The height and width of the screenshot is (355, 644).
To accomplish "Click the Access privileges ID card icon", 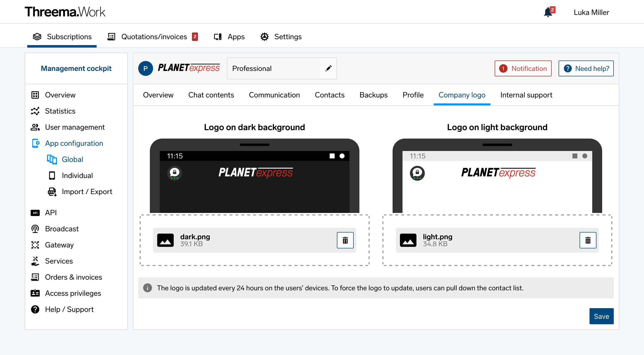I will pos(35,294).
